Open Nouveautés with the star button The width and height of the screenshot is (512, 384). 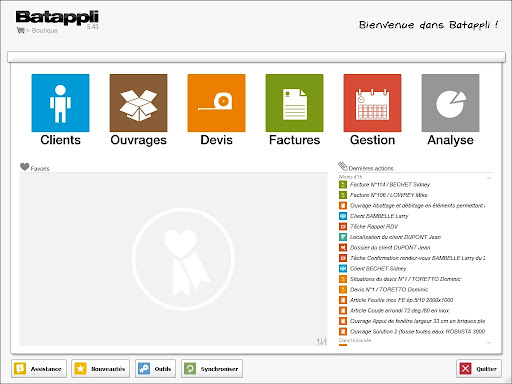(100, 369)
